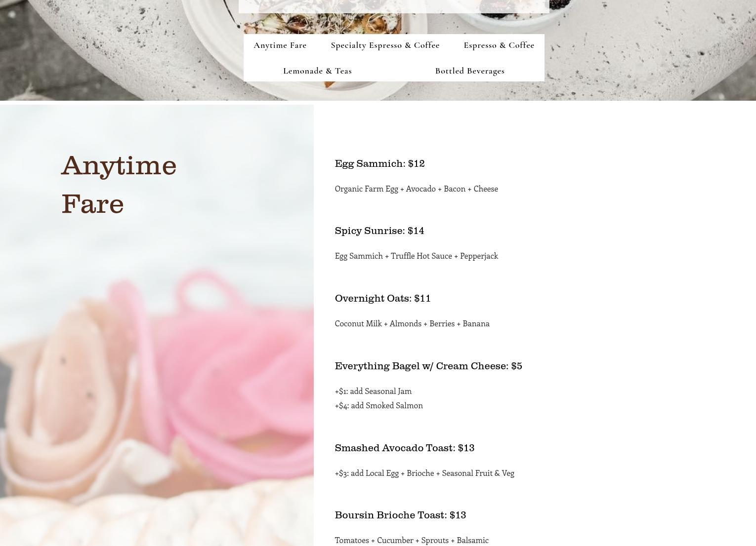Click the Tomatoes + Cucumber + Sprouts description
The width and height of the screenshot is (756, 546).
coord(412,540)
